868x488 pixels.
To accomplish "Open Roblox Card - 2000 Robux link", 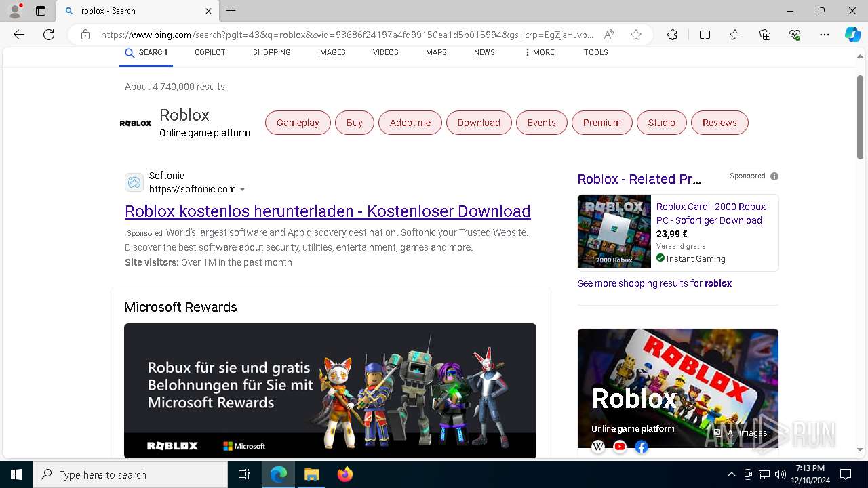I will click(x=711, y=213).
